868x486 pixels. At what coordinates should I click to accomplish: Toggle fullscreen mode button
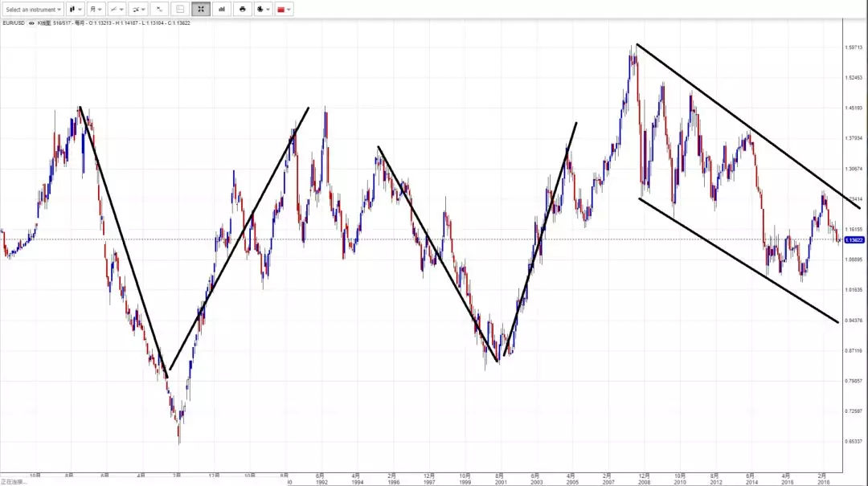(201, 10)
